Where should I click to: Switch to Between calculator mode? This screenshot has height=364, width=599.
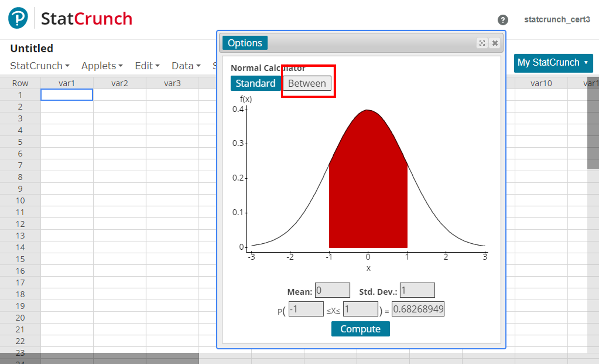tap(307, 83)
